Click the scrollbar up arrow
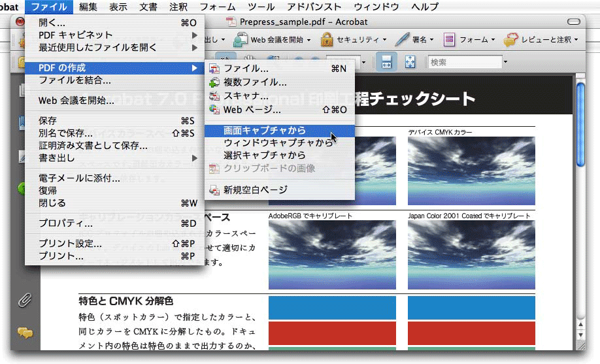The height and width of the screenshot is (364, 600). (580, 325)
